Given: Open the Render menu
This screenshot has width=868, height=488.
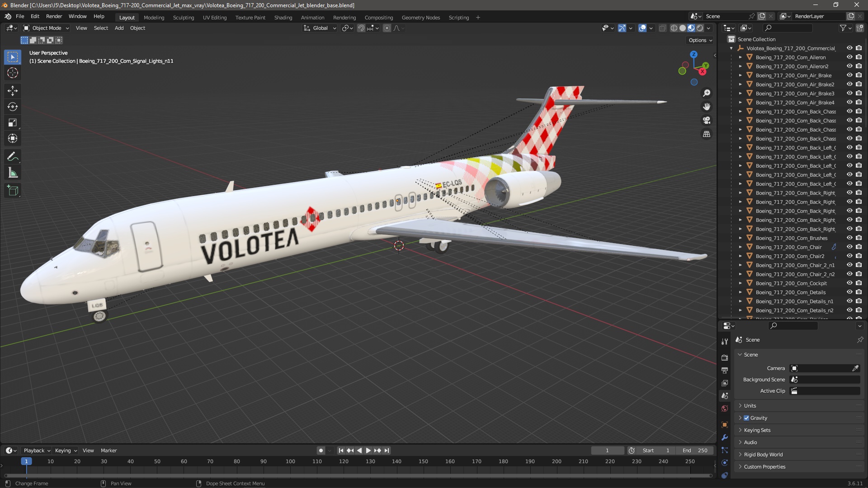Looking at the screenshot, I should coord(54,16).
